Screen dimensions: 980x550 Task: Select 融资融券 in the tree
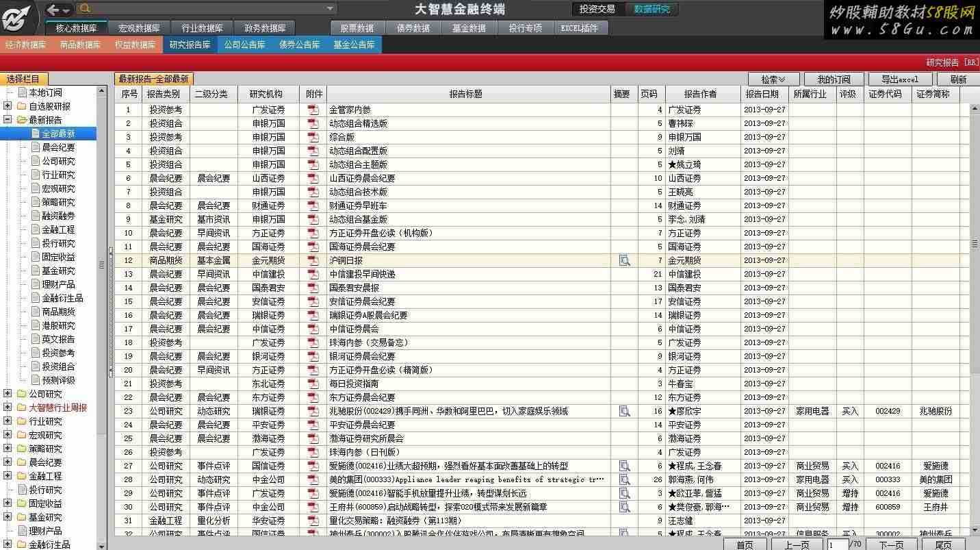[x=58, y=216]
